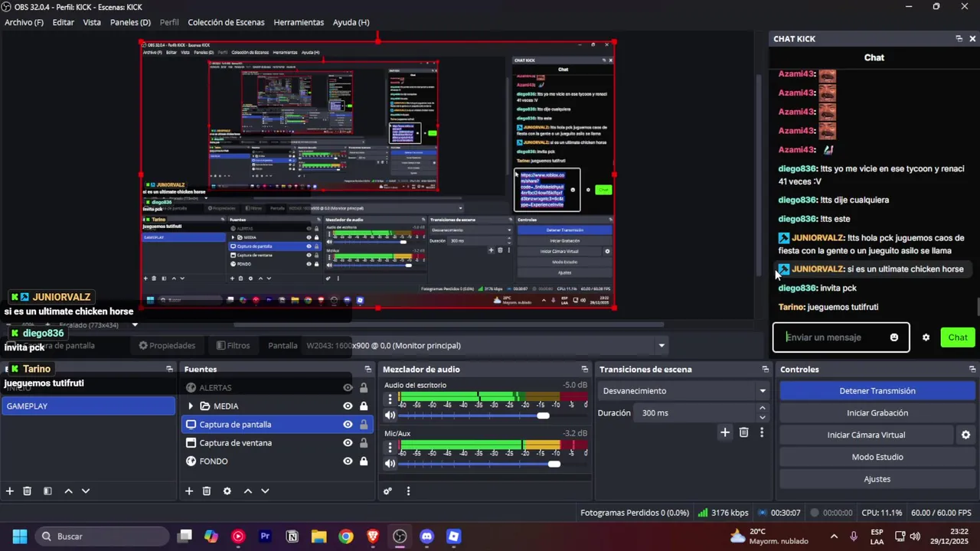
Task: Expand the MEDIA group in sources
Action: click(191, 406)
